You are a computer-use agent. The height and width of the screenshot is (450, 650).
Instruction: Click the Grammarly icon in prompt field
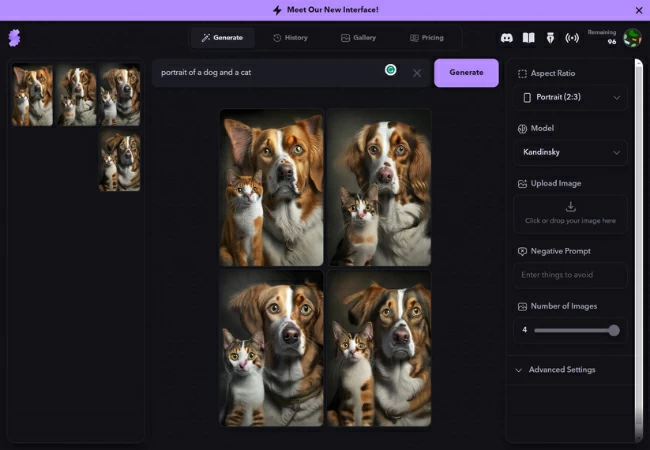point(390,70)
